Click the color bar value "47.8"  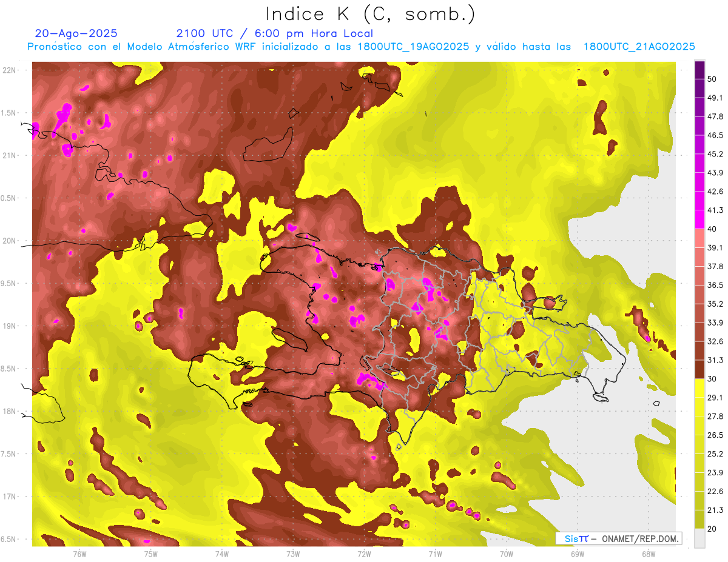715,116
